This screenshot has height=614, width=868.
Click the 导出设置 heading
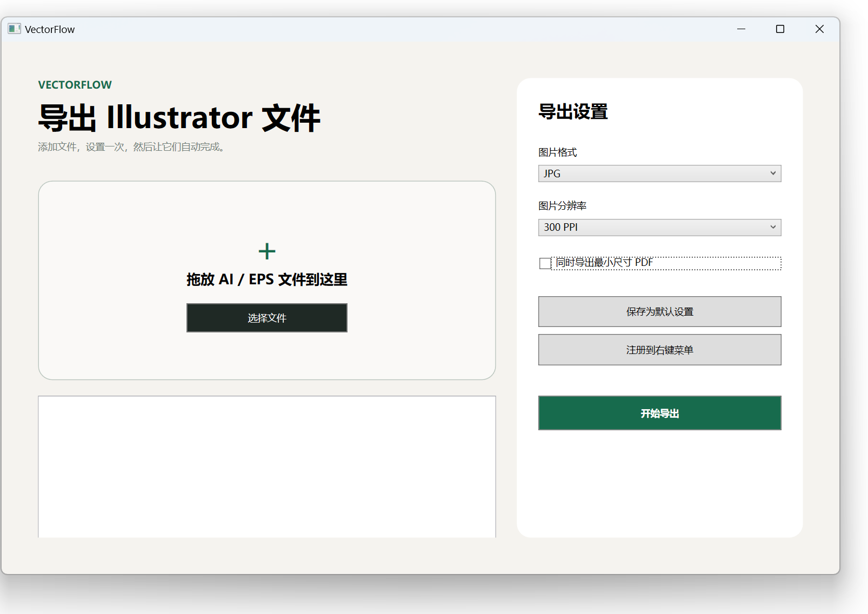[x=573, y=112]
